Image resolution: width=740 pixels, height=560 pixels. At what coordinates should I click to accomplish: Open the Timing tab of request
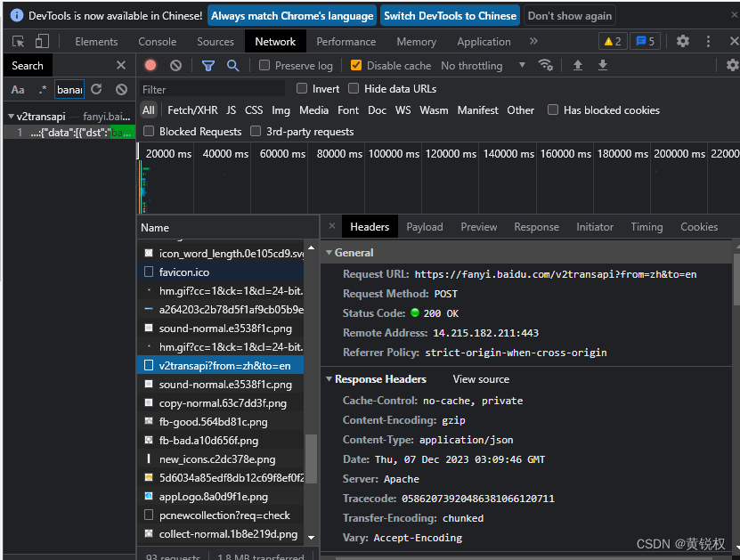pos(646,227)
